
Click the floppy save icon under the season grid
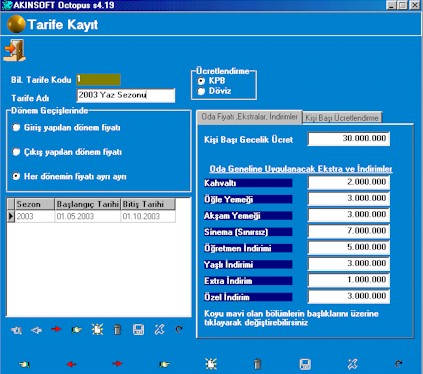coord(138,330)
